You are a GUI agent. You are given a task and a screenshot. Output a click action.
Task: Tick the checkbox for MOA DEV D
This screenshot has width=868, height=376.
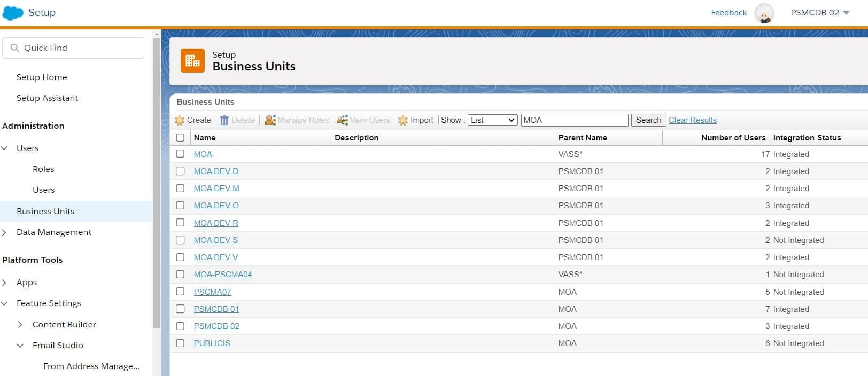pos(180,171)
